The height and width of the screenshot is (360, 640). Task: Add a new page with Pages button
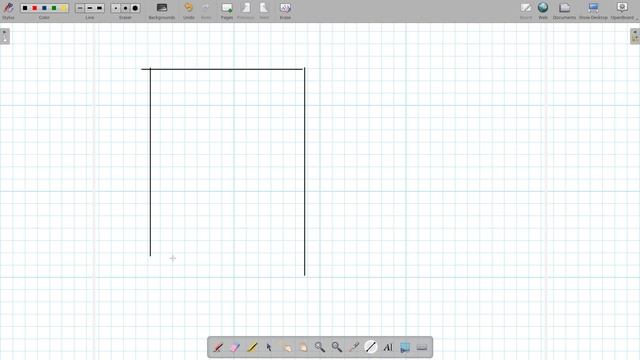tap(227, 11)
